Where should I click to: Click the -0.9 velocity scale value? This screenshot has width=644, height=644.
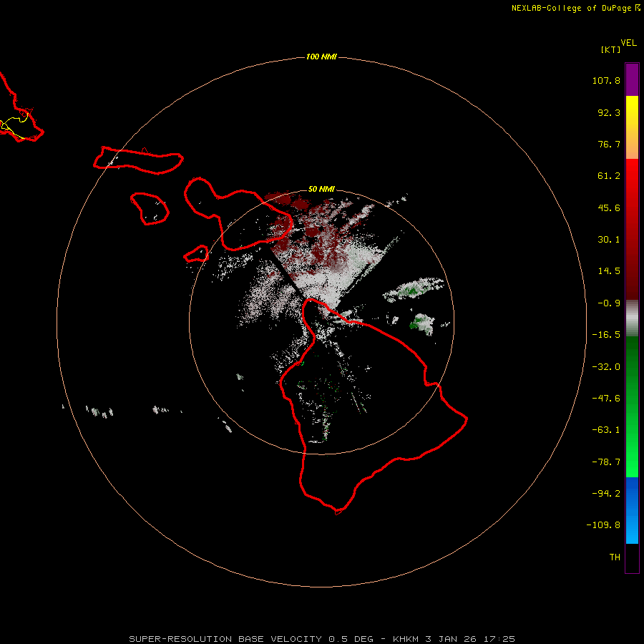coord(609,303)
